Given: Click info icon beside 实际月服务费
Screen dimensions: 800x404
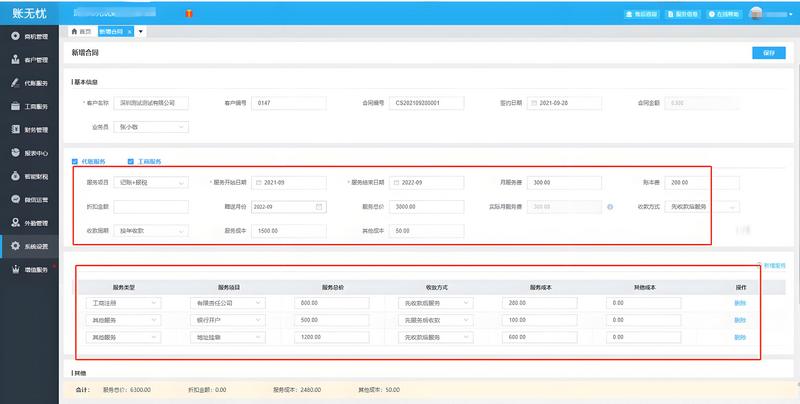Looking at the screenshot, I should point(610,207).
